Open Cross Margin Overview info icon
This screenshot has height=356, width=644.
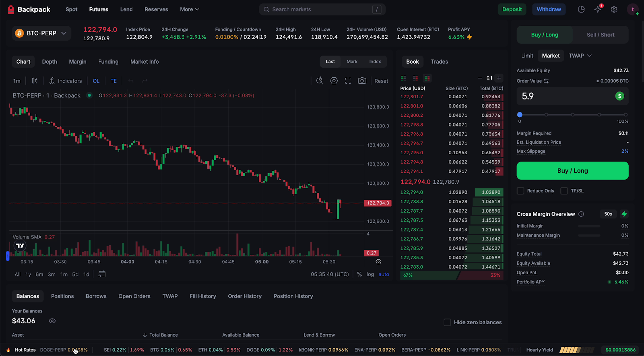581,214
